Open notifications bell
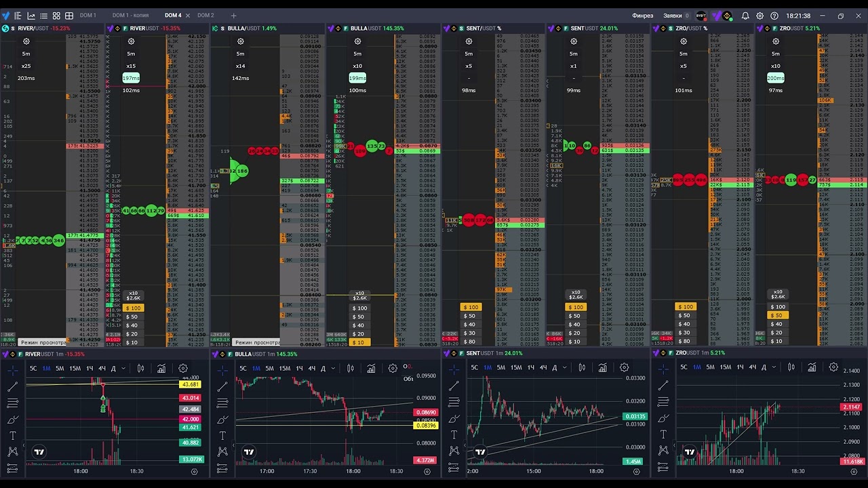Image resolution: width=868 pixels, height=488 pixels. click(x=745, y=16)
